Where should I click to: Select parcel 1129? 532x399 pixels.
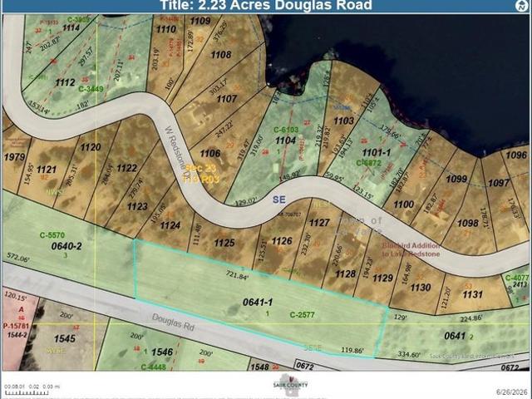(x=382, y=278)
